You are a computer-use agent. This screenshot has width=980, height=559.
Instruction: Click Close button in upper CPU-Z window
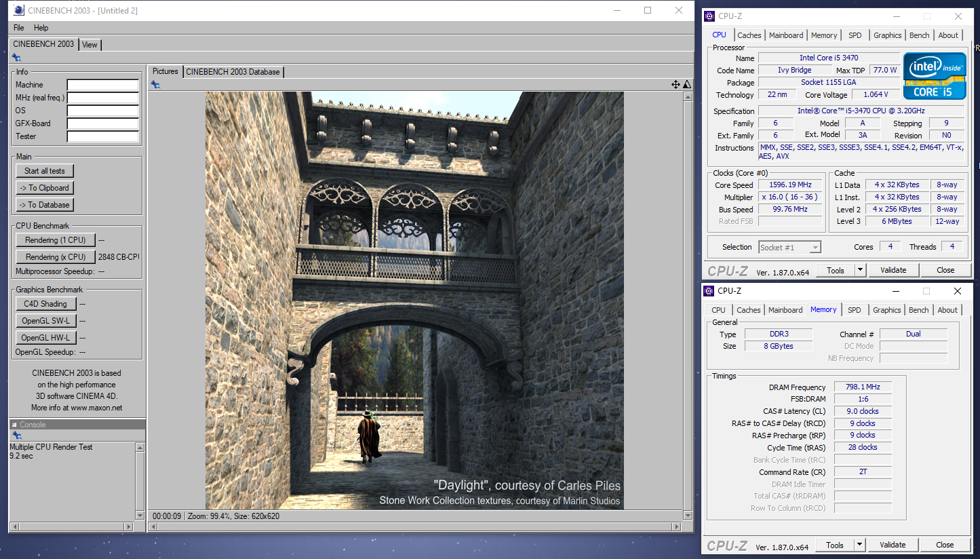click(x=945, y=270)
